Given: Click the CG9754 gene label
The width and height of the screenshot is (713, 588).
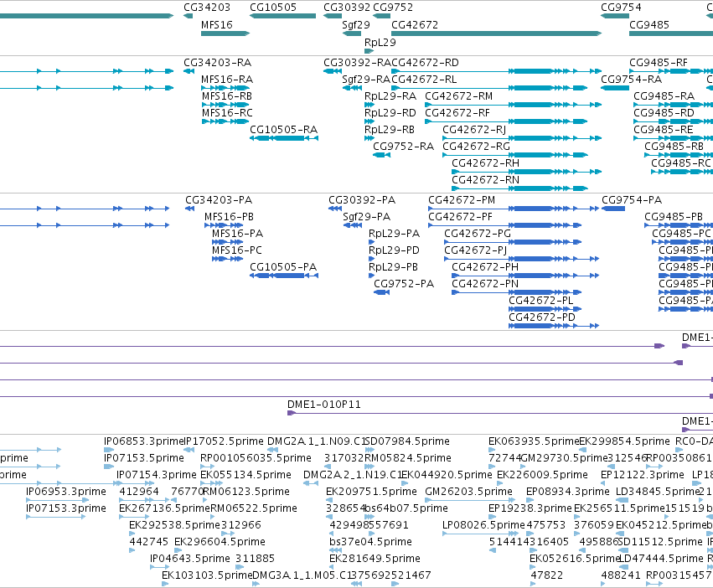Looking at the screenshot, I should pyautogui.click(x=621, y=8).
